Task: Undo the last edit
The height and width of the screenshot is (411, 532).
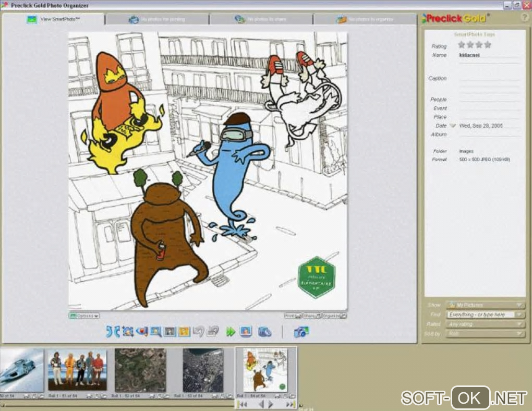Action: coord(199,332)
